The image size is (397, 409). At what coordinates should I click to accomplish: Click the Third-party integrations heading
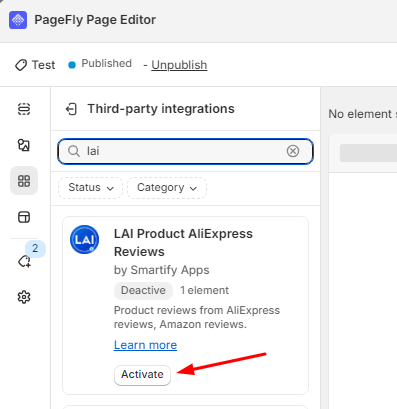click(x=161, y=109)
